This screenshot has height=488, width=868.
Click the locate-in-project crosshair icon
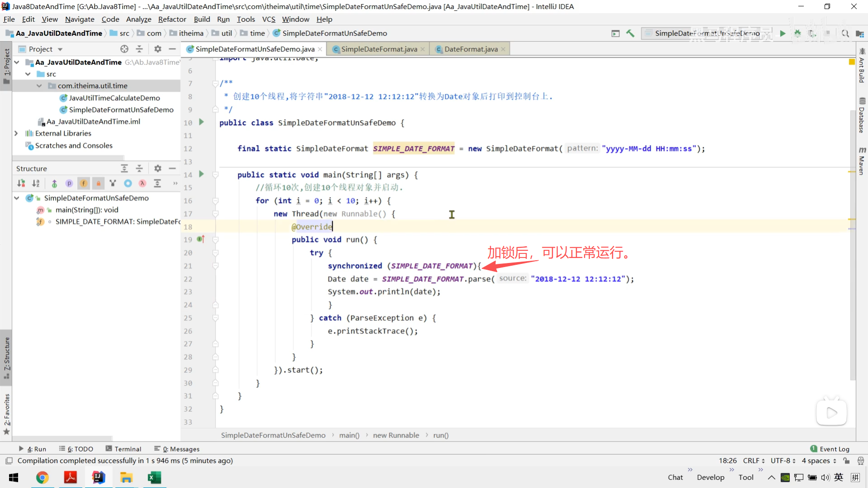(124, 49)
